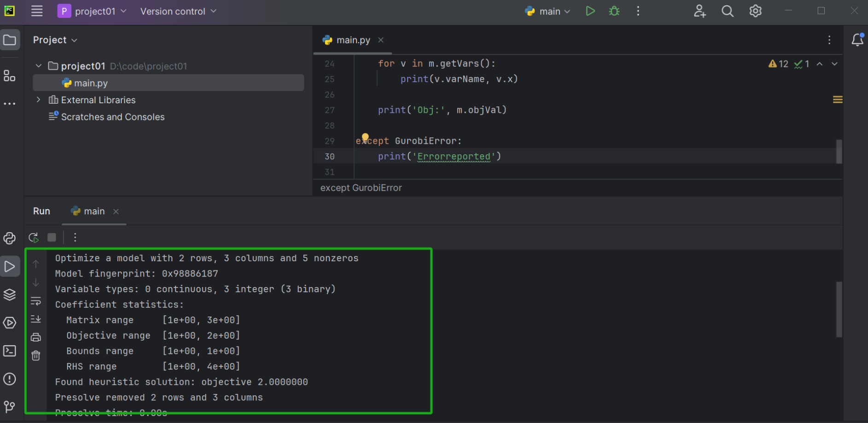This screenshot has height=423, width=868.
Task: Open the Code With Me user icon
Action: point(700,11)
